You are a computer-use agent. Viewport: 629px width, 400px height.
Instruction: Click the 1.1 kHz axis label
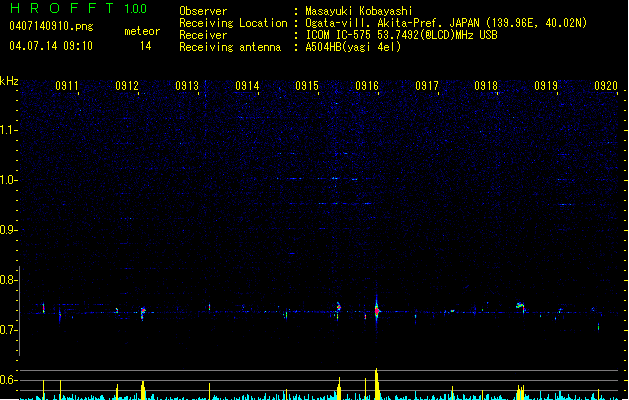(x=8, y=130)
